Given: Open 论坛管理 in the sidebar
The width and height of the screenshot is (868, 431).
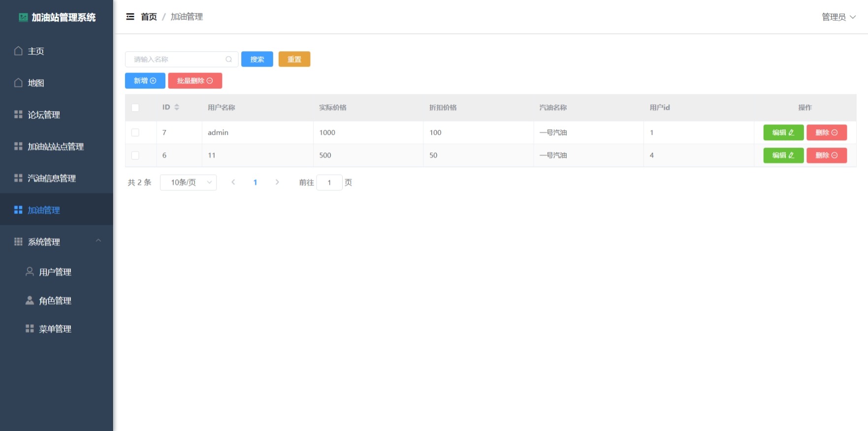Looking at the screenshot, I should [x=57, y=114].
